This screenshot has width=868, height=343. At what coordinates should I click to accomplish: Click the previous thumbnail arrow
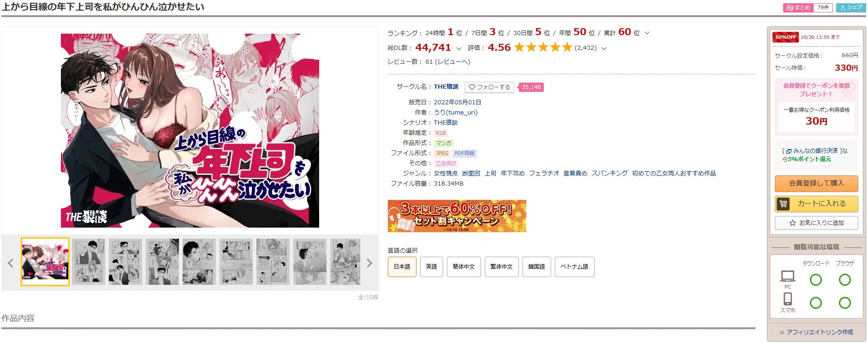[11, 263]
